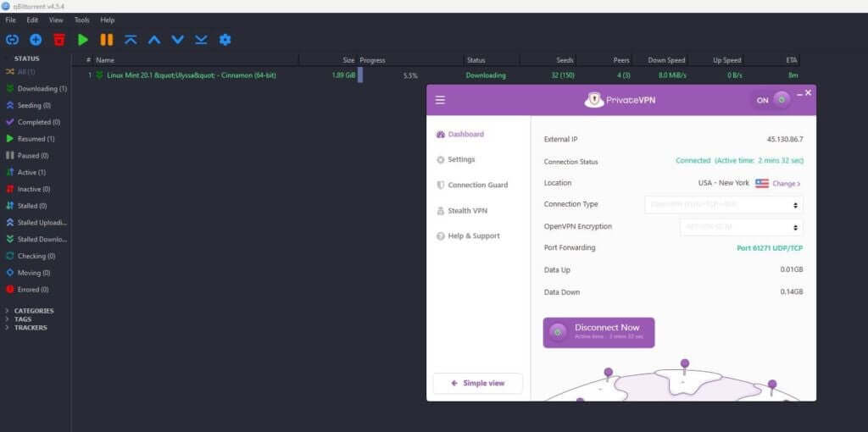Move torrent to top of queue
868x432 pixels.
click(x=131, y=40)
